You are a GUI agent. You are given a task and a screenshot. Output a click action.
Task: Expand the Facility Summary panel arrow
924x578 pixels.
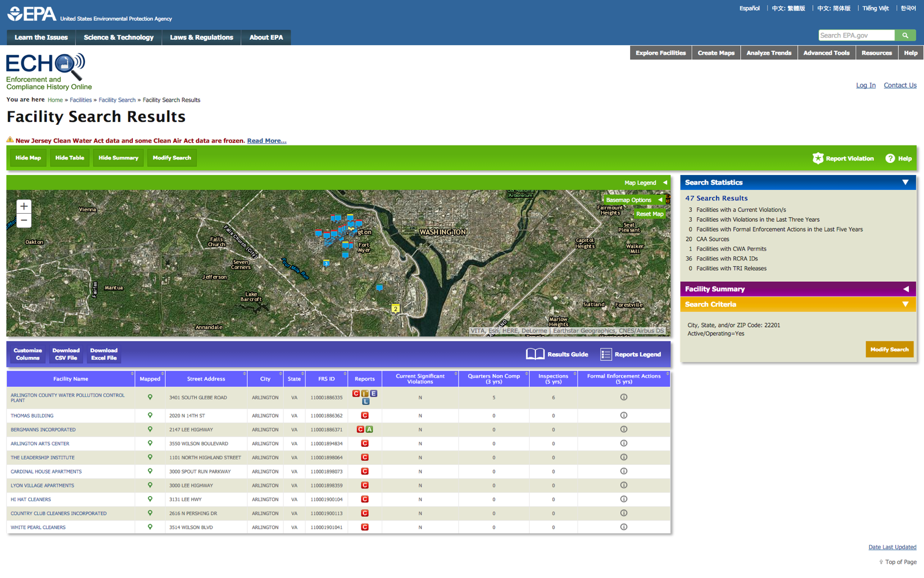[x=906, y=289]
